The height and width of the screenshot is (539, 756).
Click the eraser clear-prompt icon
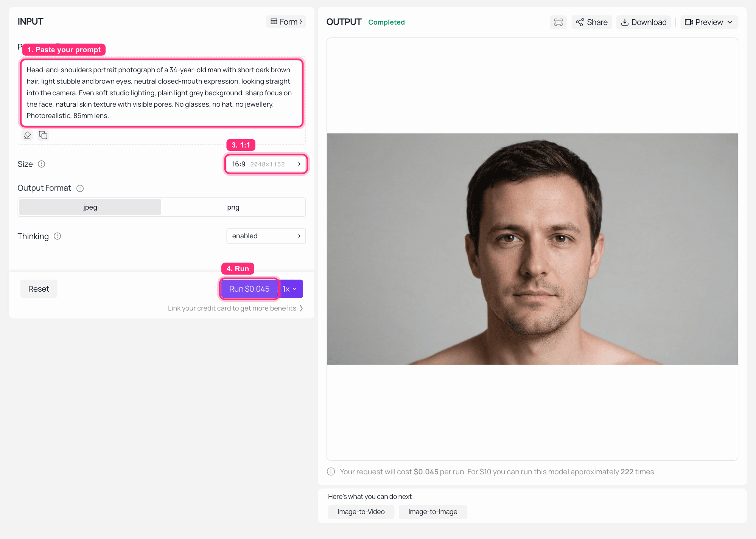27,135
